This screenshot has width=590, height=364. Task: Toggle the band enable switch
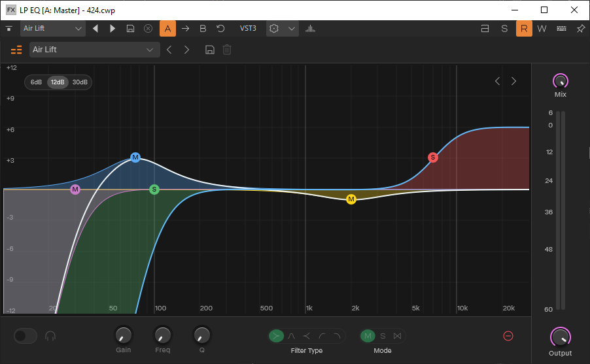tap(26, 336)
